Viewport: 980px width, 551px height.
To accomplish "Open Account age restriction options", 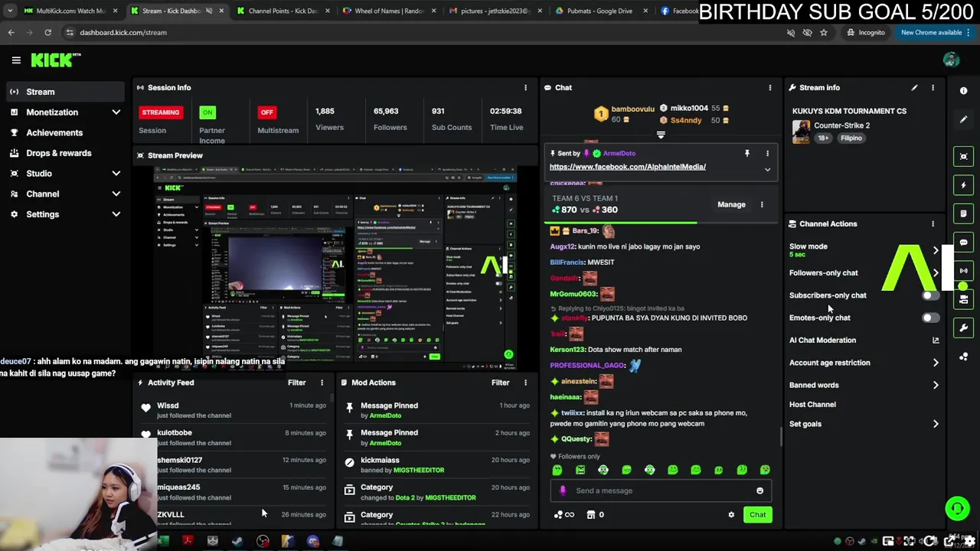I will point(936,363).
